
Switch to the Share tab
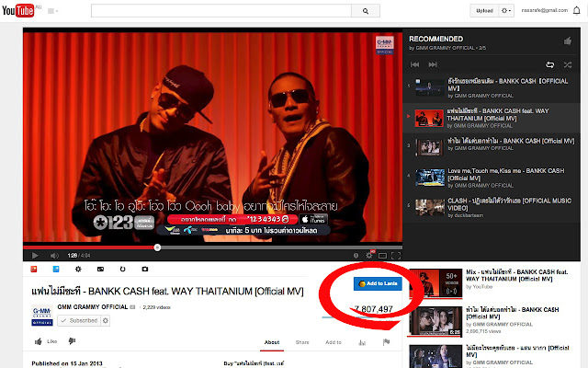[x=302, y=342]
